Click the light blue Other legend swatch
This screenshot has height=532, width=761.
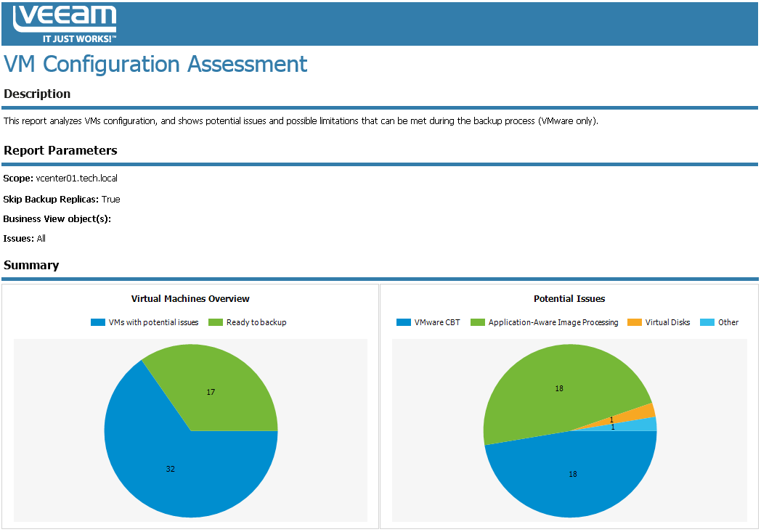pos(707,322)
